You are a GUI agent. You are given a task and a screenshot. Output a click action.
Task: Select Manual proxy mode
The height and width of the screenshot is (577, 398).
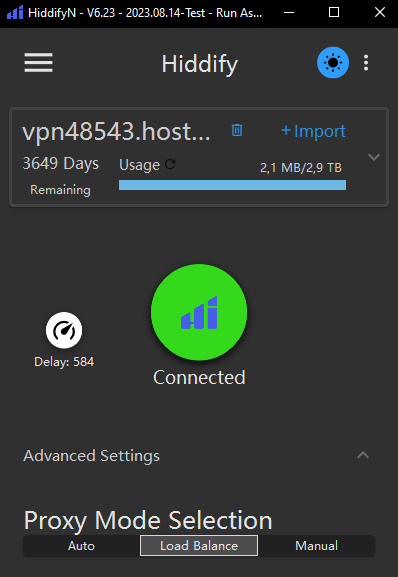(x=316, y=545)
